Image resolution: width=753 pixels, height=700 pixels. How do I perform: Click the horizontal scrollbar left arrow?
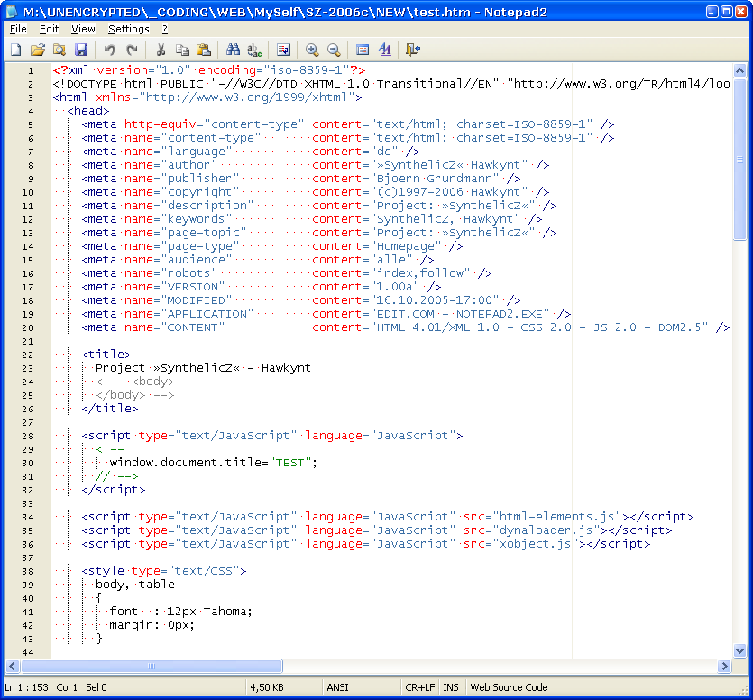click(13, 666)
